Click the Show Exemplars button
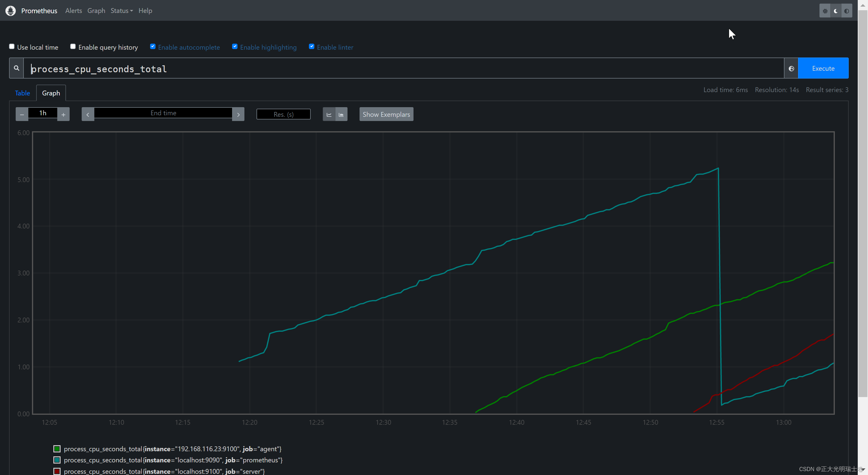Image resolution: width=868 pixels, height=475 pixels. tap(386, 114)
